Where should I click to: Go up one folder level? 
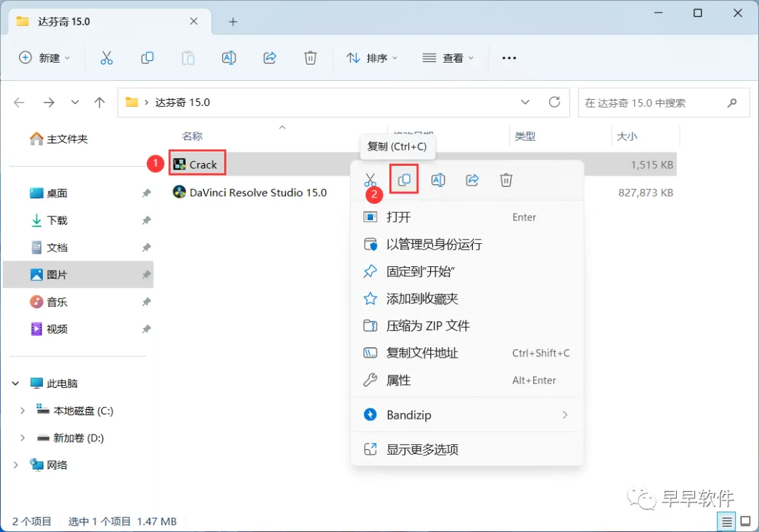(x=99, y=103)
